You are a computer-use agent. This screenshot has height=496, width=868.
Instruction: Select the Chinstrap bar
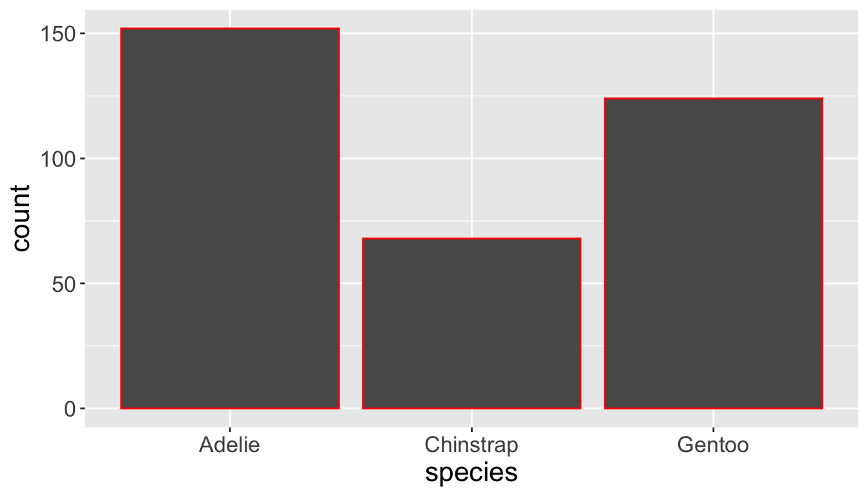click(471, 323)
